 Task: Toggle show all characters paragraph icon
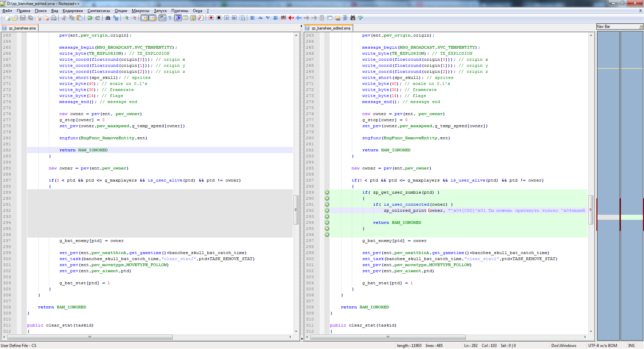tap(170, 18)
